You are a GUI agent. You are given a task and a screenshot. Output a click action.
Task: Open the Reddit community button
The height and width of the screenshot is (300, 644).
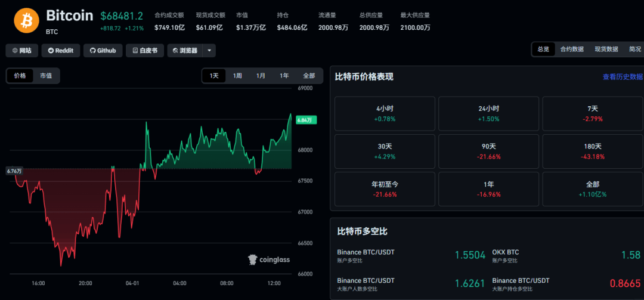point(61,51)
